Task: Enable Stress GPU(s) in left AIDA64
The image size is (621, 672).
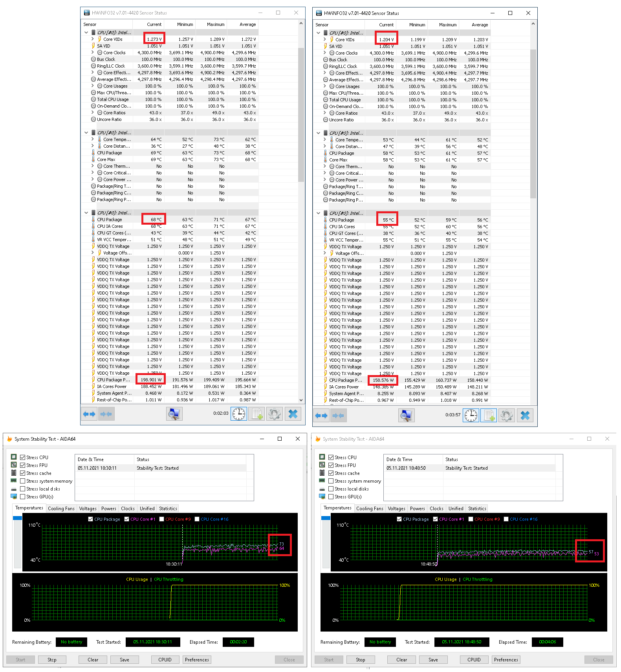Action: coord(23,497)
